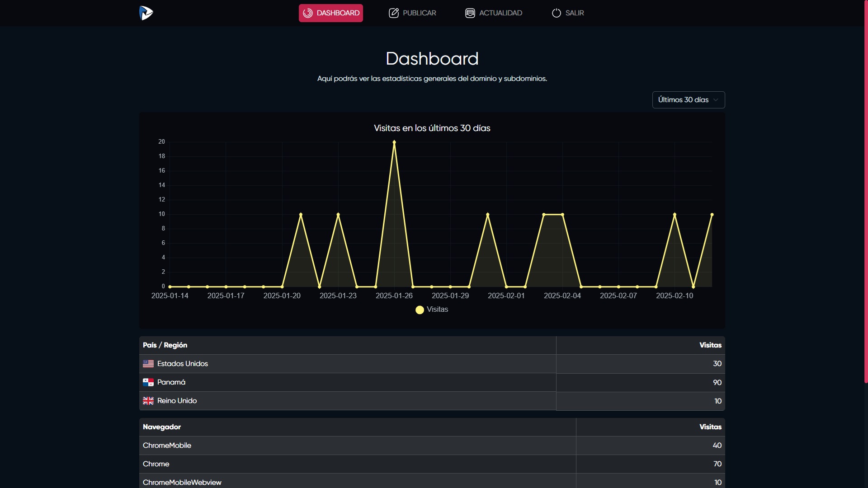868x488 pixels.
Task: Toggle the Visitas legend swatch
Action: pyautogui.click(x=420, y=310)
